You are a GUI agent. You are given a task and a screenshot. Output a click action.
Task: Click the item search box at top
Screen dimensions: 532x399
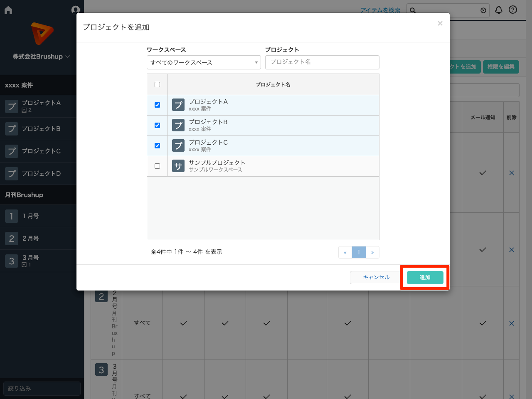(448, 10)
